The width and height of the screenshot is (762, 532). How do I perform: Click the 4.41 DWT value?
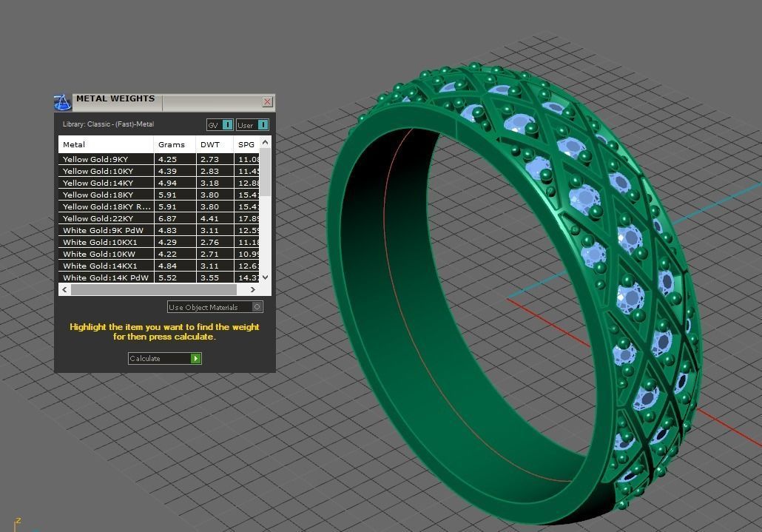210,218
